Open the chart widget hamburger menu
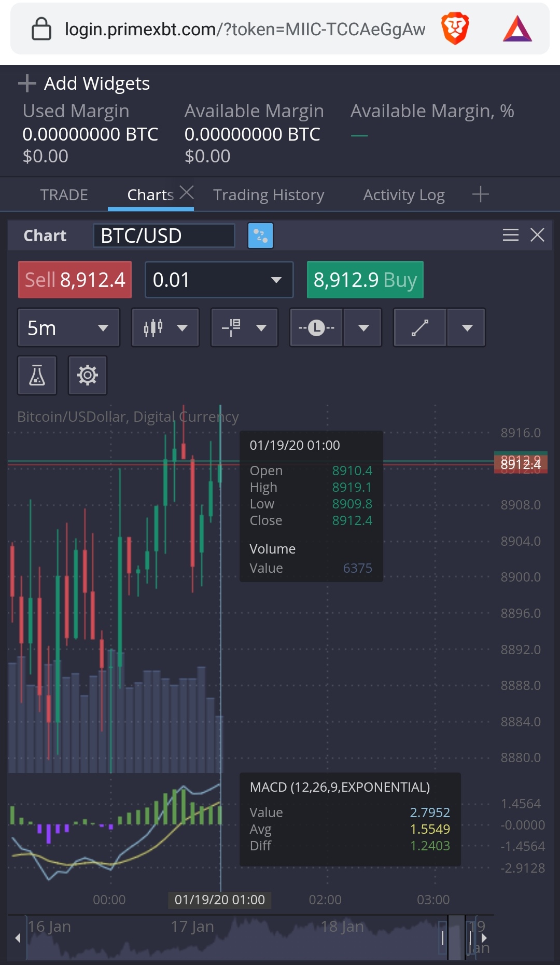This screenshot has width=560, height=965. click(511, 235)
